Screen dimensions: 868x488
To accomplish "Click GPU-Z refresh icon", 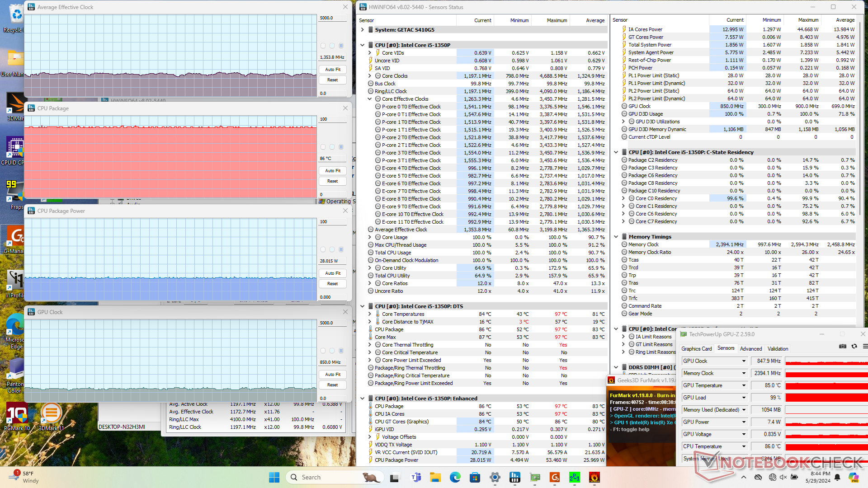I will click(854, 346).
